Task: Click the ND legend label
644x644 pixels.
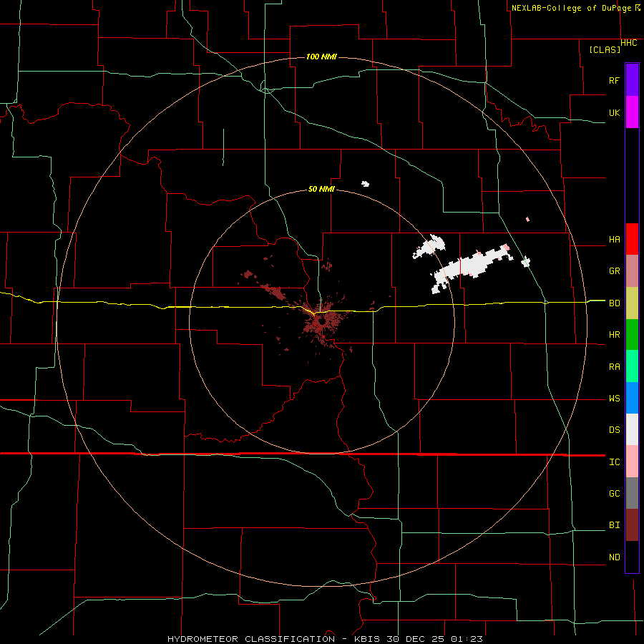Action: tap(614, 557)
